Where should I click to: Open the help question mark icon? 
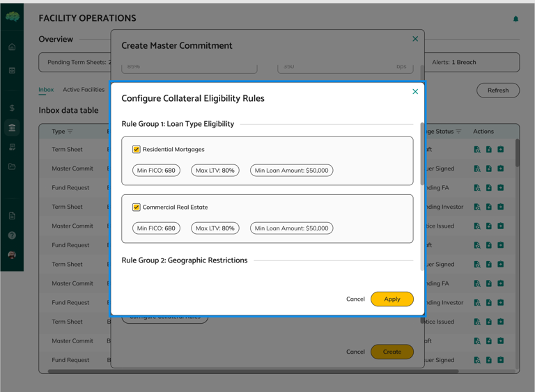12,235
